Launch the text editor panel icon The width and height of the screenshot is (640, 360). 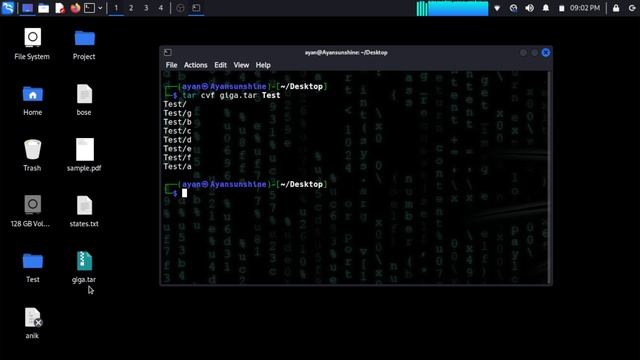pos(60,8)
